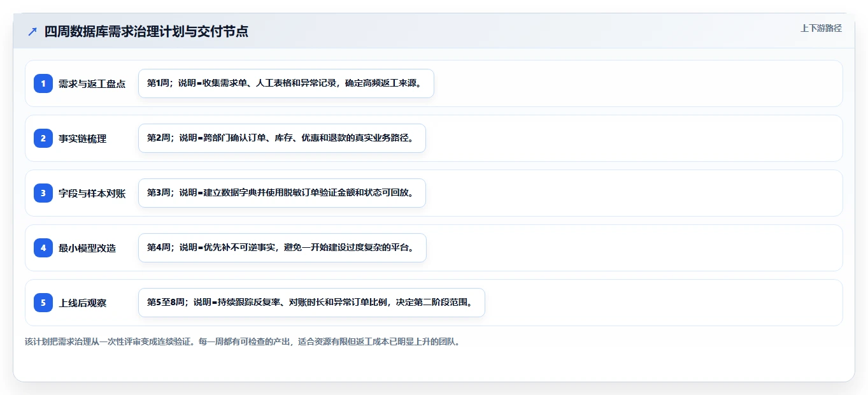868x395 pixels.
Task: Select the 最小模型改造 step label
Action: tap(87, 248)
